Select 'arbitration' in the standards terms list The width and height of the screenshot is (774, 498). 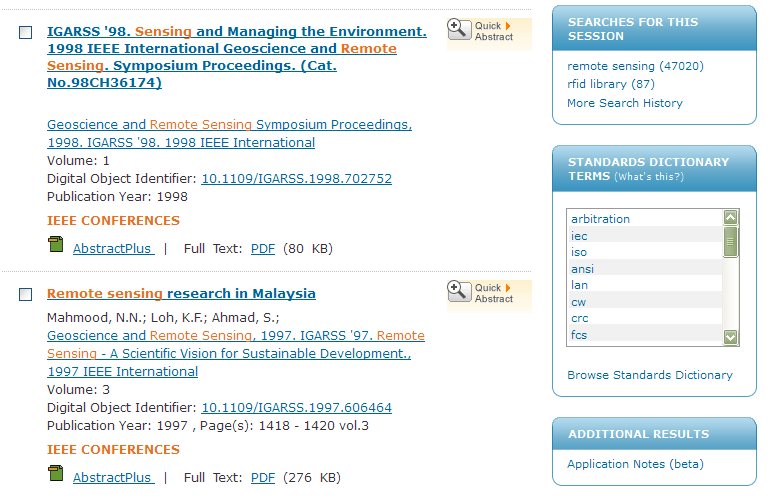pyautogui.click(x=600, y=219)
